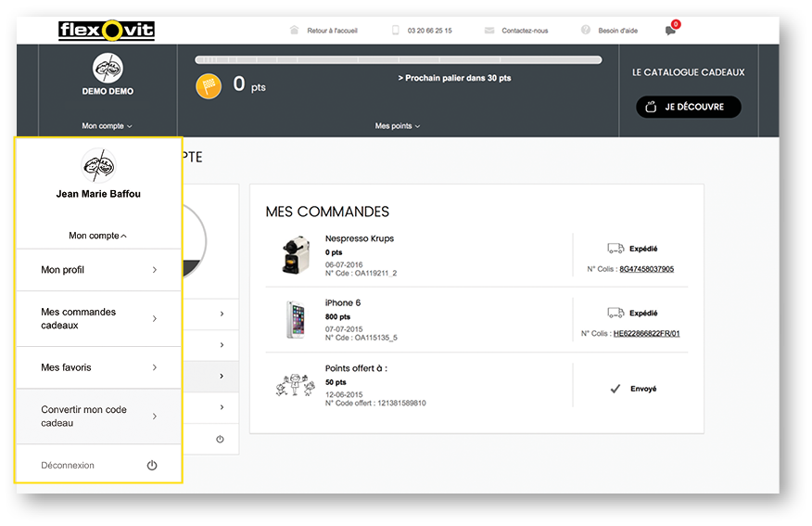Click the DEMO DEMO user name
The height and width of the screenshot is (526, 812).
click(x=108, y=91)
